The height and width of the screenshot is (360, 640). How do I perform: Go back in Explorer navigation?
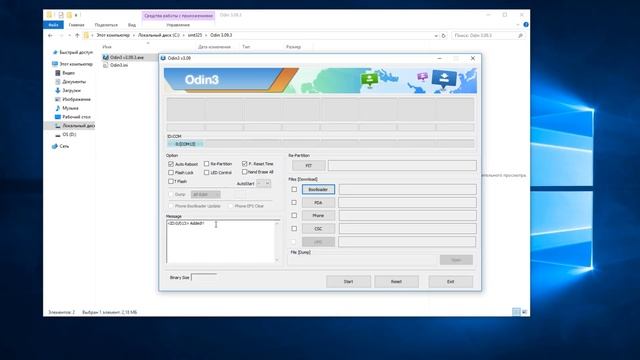point(50,36)
